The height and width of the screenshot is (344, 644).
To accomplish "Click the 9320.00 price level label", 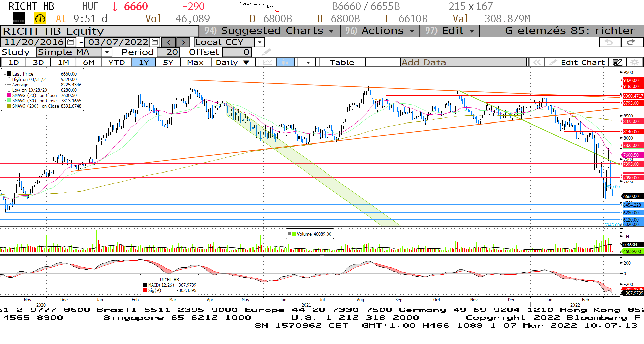I will (x=633, y=80).
